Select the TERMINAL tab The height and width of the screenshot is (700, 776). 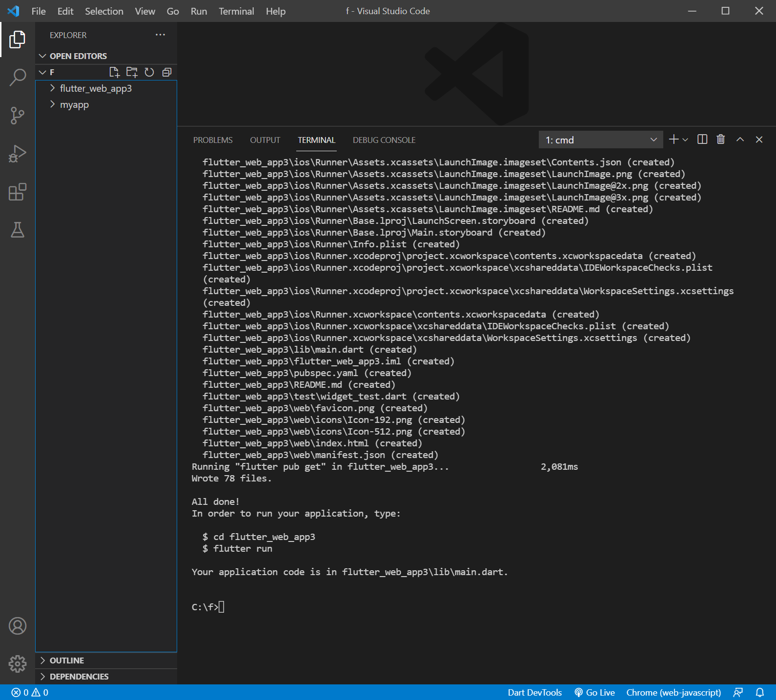[317, 140]
